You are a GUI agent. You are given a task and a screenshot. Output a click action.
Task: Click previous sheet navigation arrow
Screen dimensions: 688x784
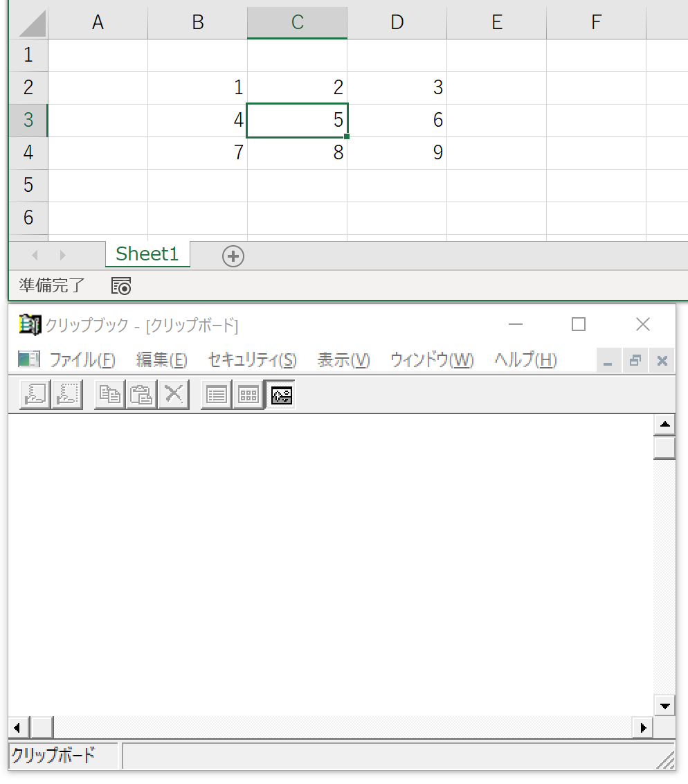[35, 255]
